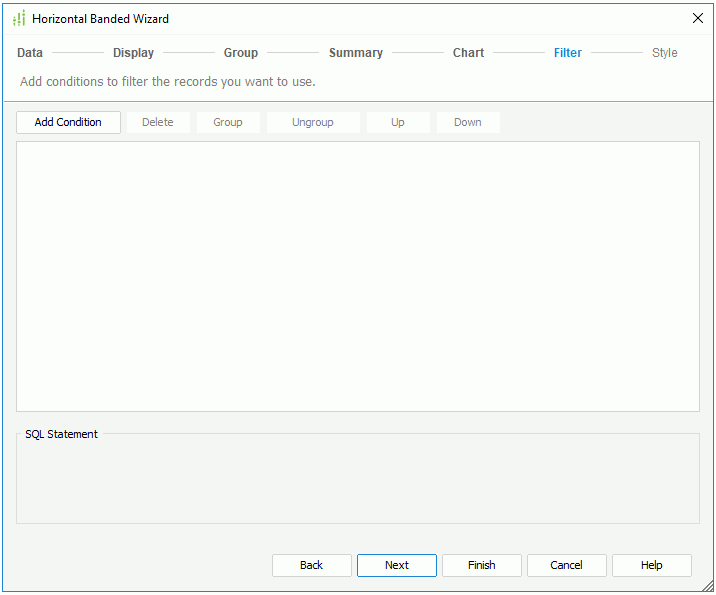Cancel the Horizontal Banded Wizard
The height and width of the screenshot is (595, 716).
pyautogui.click(x=567, y=565)
